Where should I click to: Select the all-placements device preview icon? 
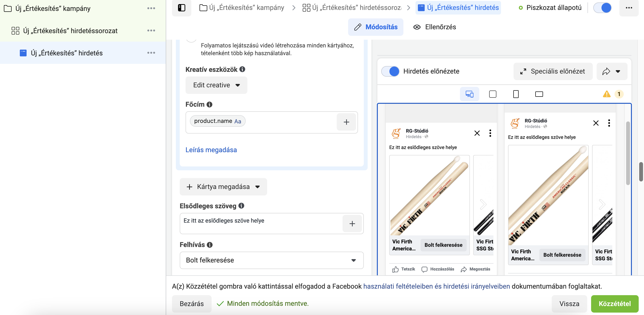[x=470, y=94]
